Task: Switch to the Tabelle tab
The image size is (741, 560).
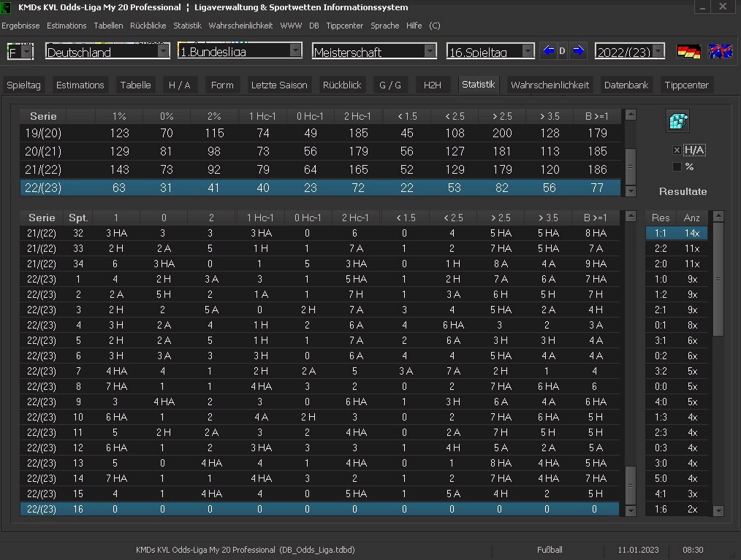Action: pyautogui.click(x=135, y=85)
